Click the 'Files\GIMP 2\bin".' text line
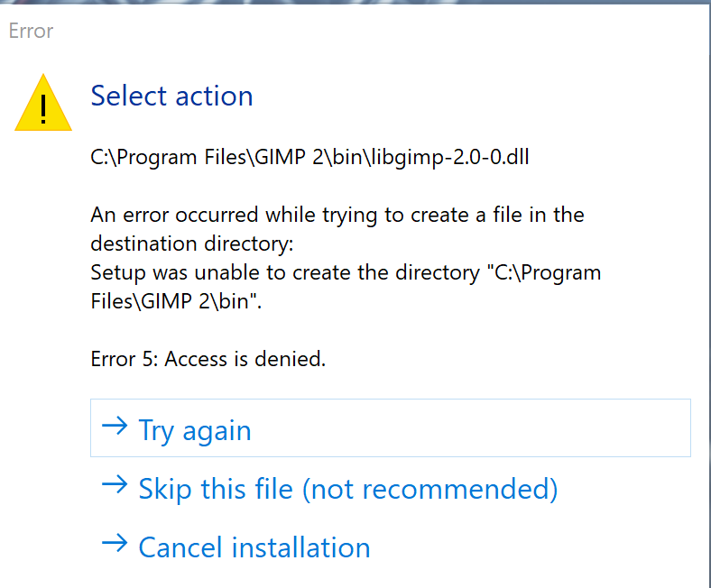Image resolution: width=711 pixels, height=588 pixels. click(176, 301)
